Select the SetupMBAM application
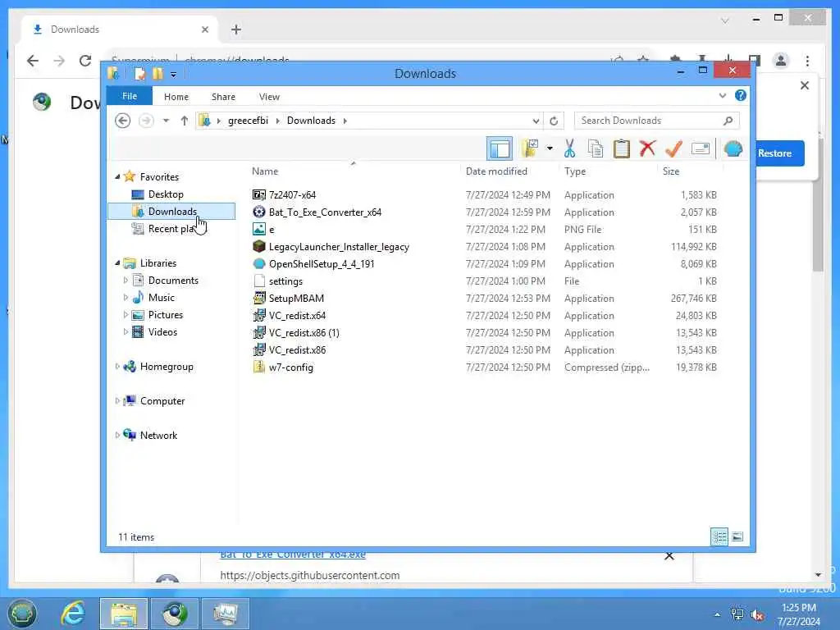840x630 pixels. 296,299
